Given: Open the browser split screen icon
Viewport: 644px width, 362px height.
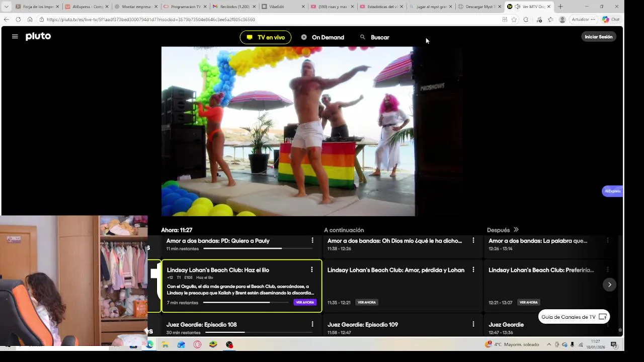Looking at the screenshot, I should coord(505,19).
